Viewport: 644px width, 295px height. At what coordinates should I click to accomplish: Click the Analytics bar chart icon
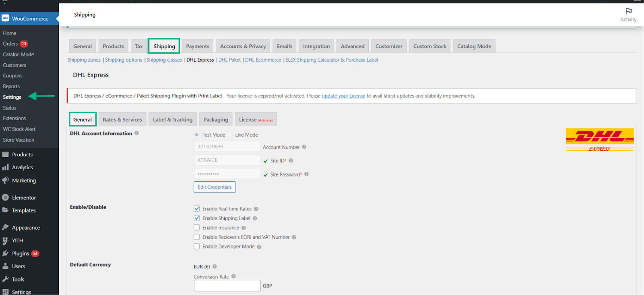coord(5,167)
